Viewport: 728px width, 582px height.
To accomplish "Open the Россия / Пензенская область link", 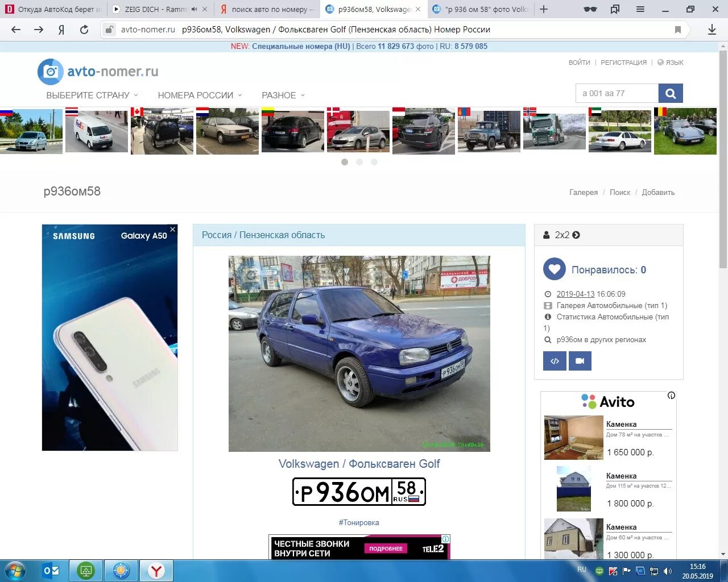I will [x=263, y=235].
